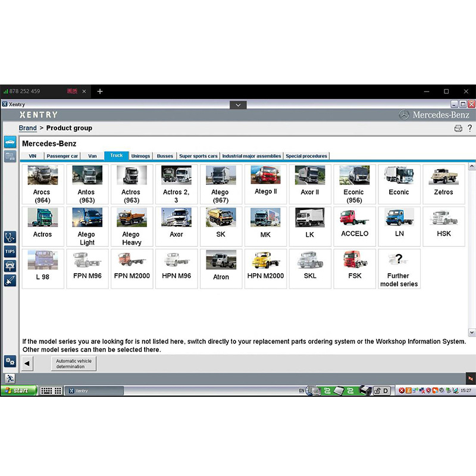Click the back arrow button
This screenshot has width=476, height=476.
point(27,364)
